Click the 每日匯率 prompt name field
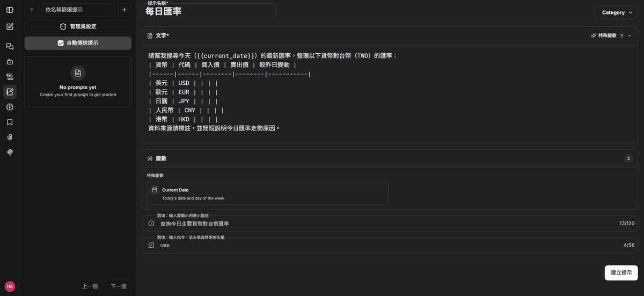The image size is (644, 296). point(209,11)
